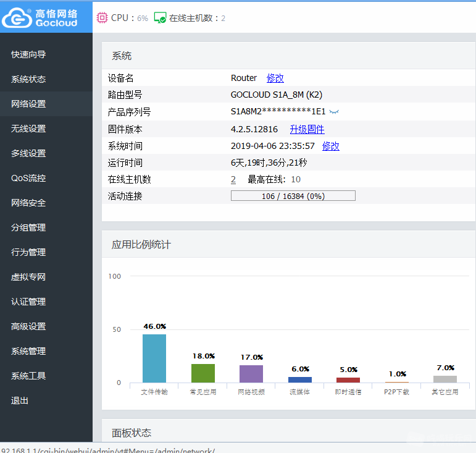Image resolution: width=476 pixels, height=453 pixels.
Task: Click the 应用比例统计 panel header
Action: [288, 244]
